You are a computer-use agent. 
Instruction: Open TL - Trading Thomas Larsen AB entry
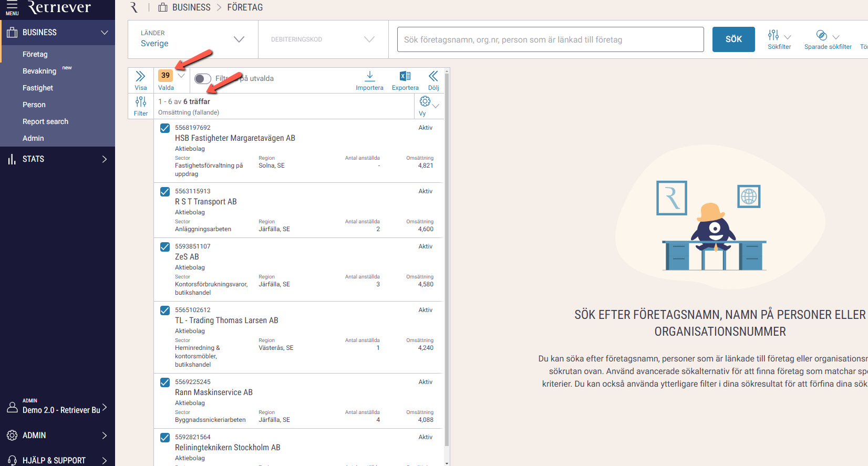click(226, 320)
